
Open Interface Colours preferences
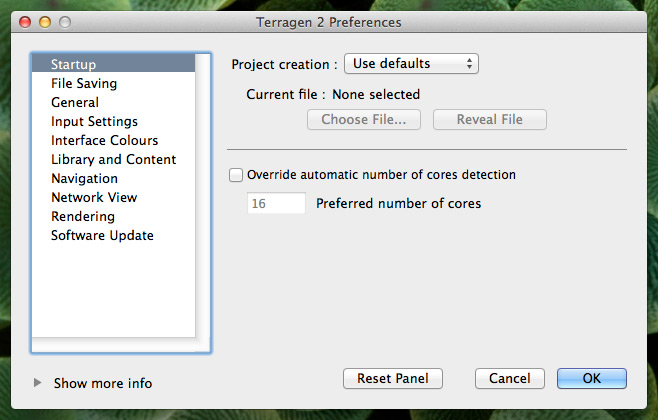click(x=113, y=140)
